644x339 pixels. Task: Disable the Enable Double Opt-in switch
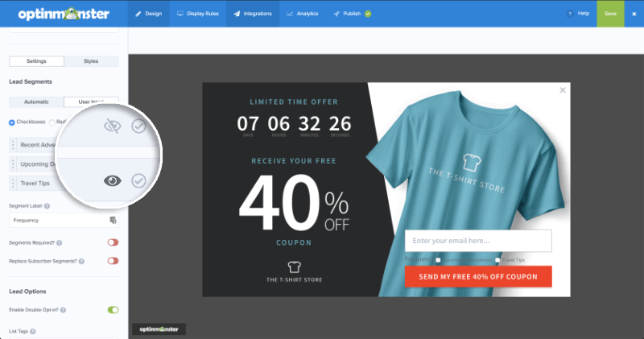pos(113,310)
